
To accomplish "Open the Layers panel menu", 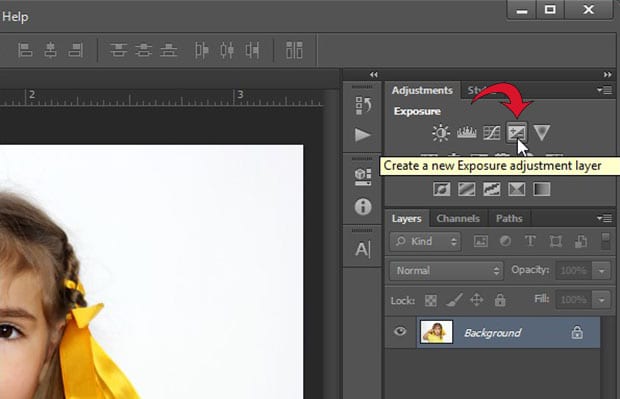I will (605, 218).
